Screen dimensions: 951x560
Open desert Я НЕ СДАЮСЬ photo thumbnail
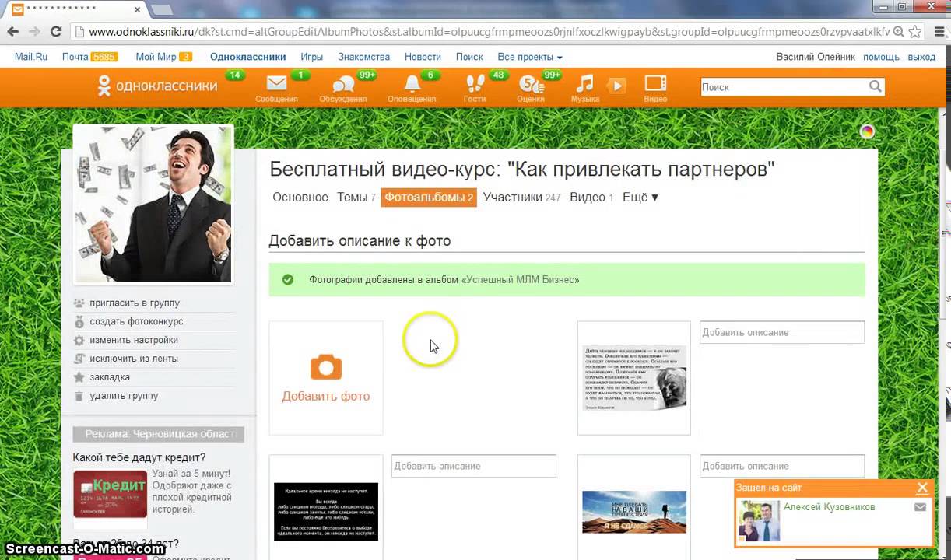(634, 511)
